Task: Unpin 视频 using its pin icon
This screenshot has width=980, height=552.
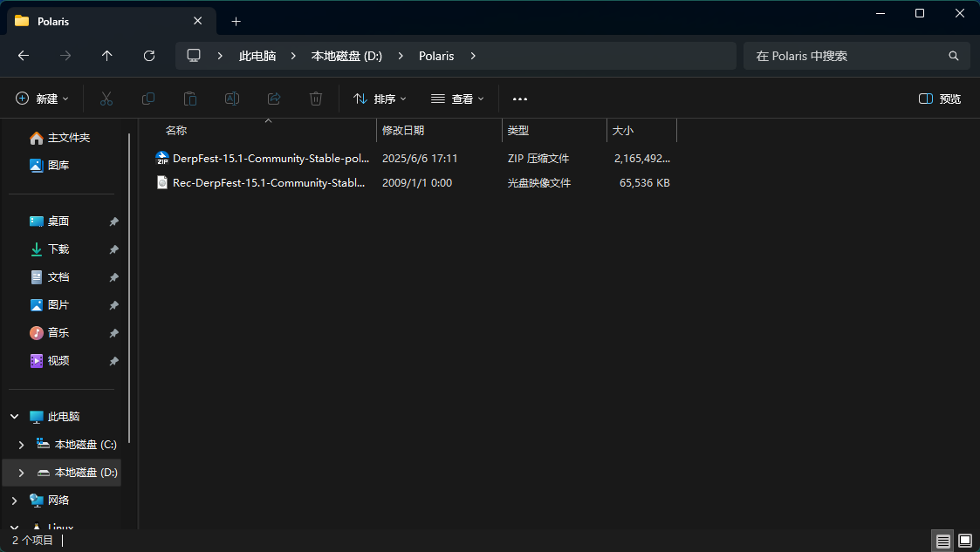Action: tap(113, 361)
